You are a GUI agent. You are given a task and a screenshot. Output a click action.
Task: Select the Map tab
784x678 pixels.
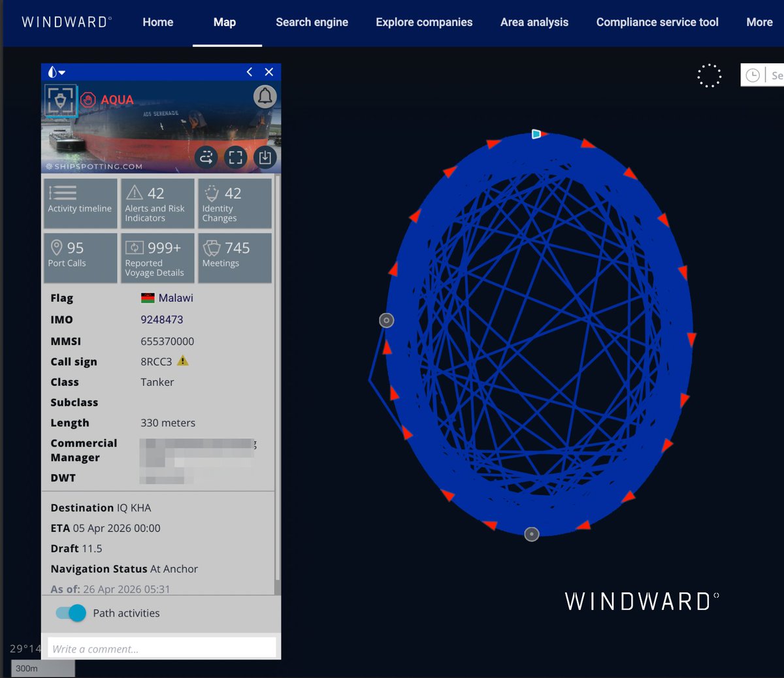click(225, 22)
